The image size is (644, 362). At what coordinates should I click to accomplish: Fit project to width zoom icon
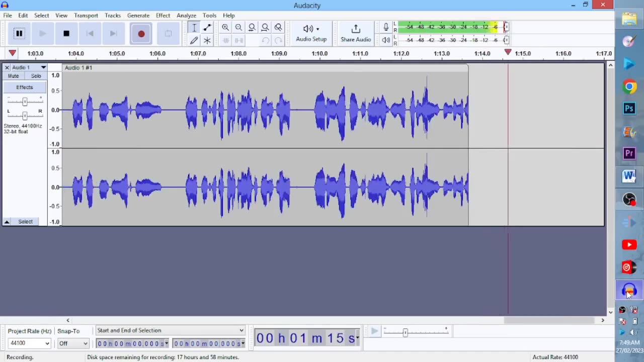[x=265, y=28]
